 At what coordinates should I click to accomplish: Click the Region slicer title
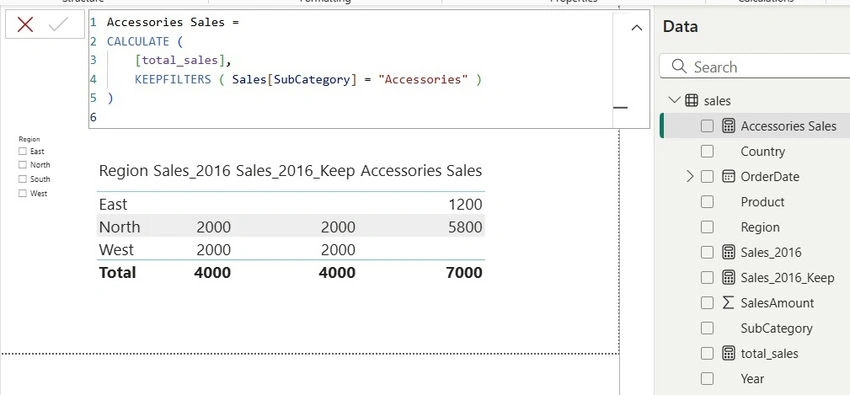pos(29,139)
